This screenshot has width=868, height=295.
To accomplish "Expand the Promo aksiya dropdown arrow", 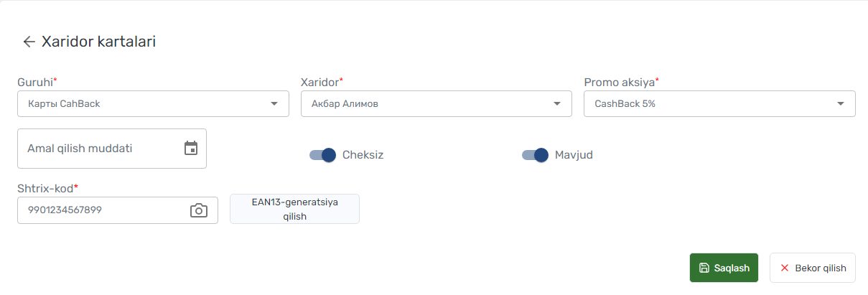I will pyautogui.click(x=840, y=103).
